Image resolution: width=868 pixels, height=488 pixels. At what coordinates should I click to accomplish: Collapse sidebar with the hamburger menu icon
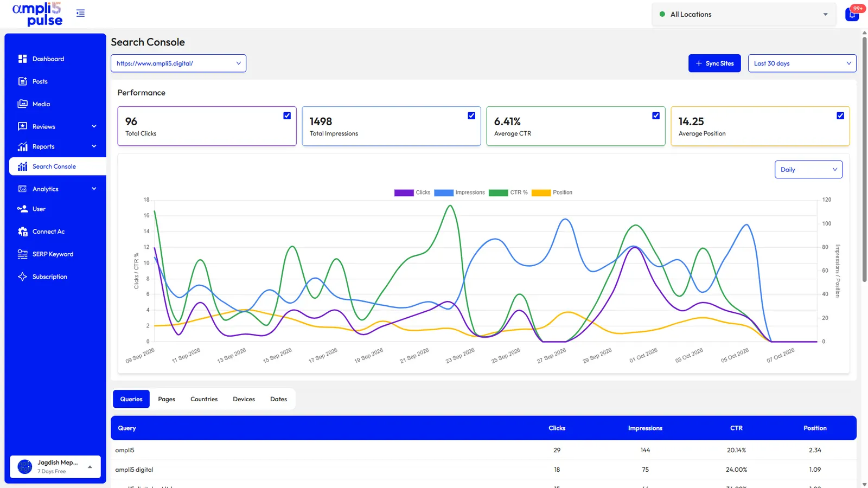[80, 13]
